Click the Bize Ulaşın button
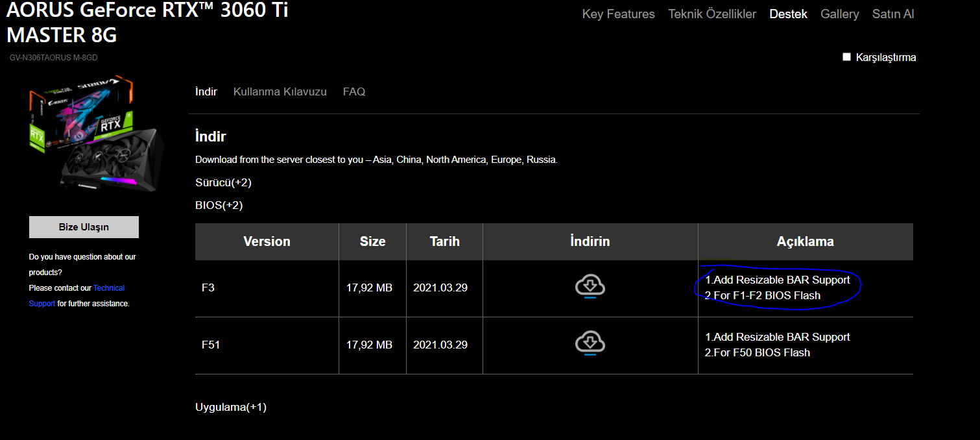Screen dimensions: 980x440 pos(84,227)
